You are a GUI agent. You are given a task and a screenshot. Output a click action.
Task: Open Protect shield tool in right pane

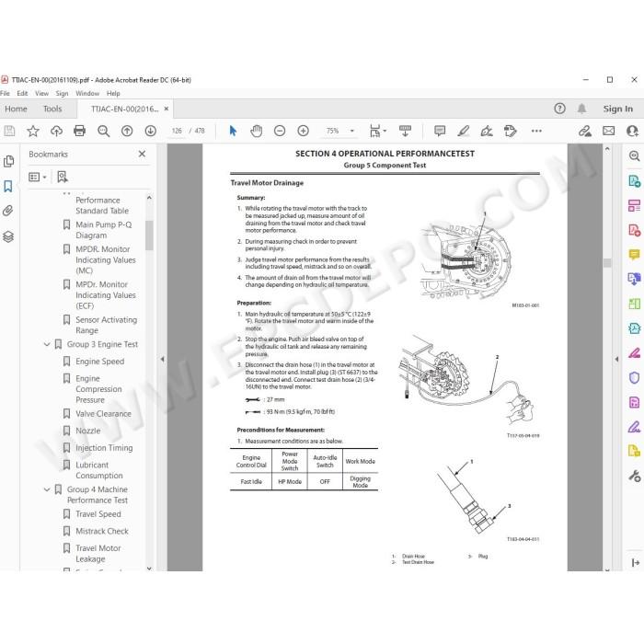point(634,377)
